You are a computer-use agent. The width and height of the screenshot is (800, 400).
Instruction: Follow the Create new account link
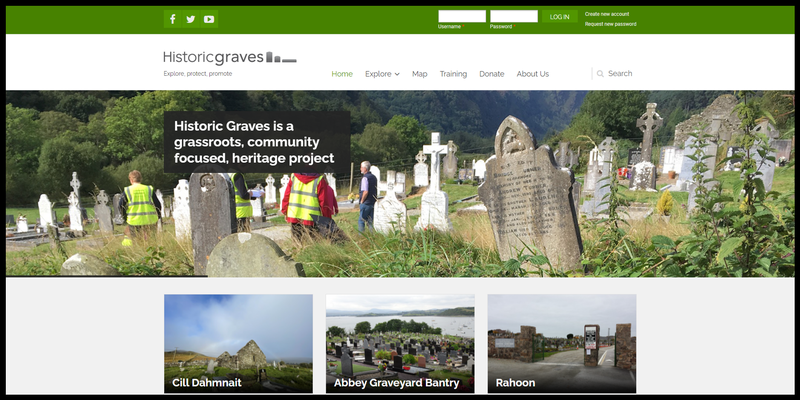(x=607, y=14)
